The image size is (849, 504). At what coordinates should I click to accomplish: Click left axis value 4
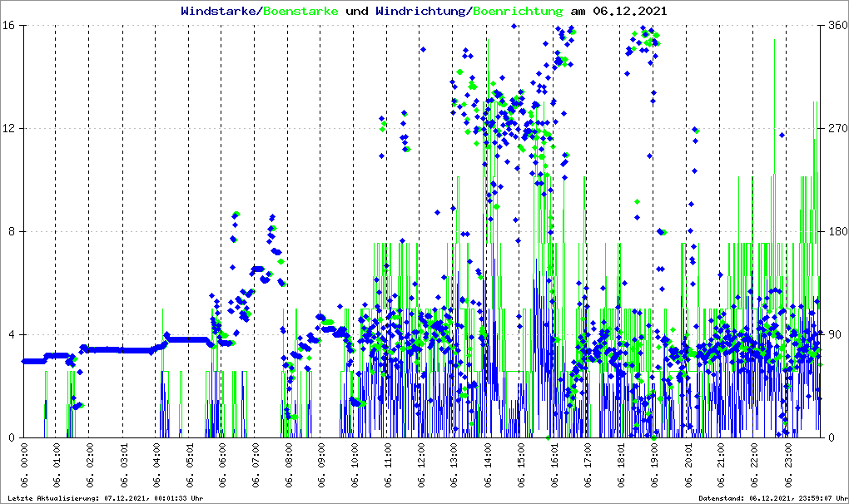click(x=12, y=334)
